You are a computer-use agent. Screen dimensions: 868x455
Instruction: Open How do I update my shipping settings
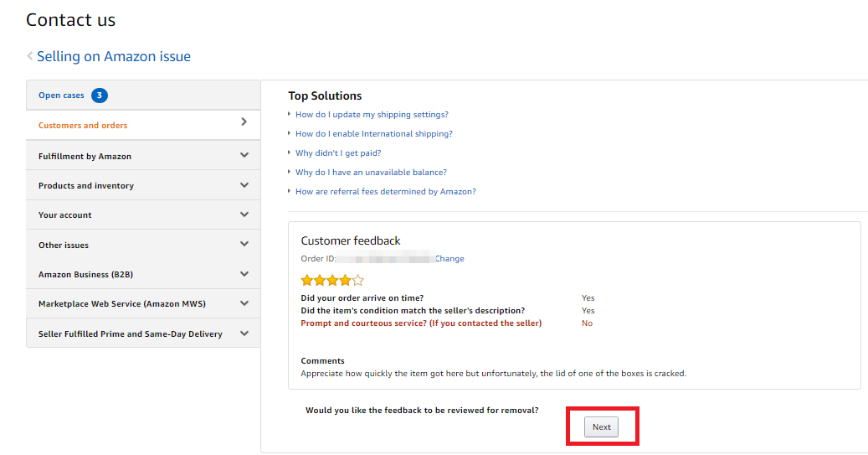tap(372, 114)
